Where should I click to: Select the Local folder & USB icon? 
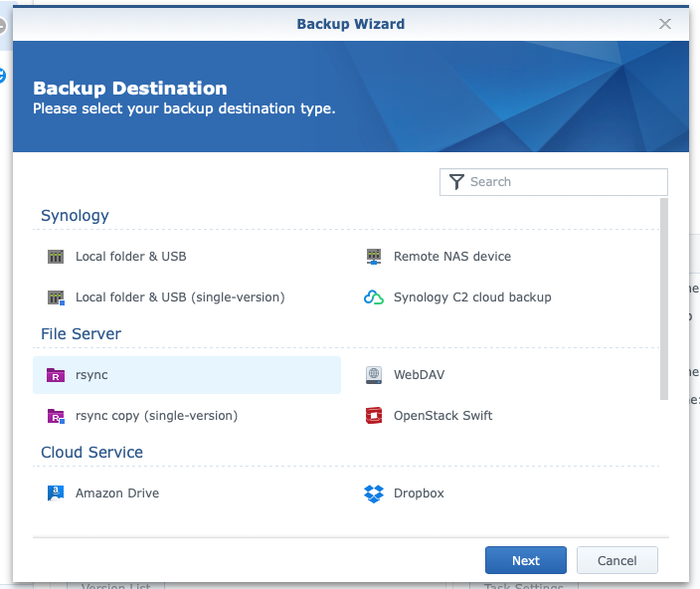point(56,257)
